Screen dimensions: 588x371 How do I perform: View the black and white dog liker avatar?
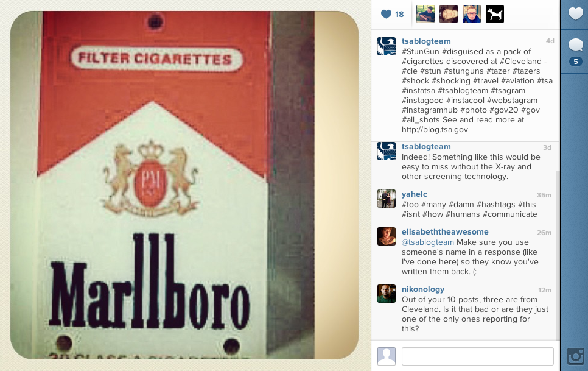[495, 14]
